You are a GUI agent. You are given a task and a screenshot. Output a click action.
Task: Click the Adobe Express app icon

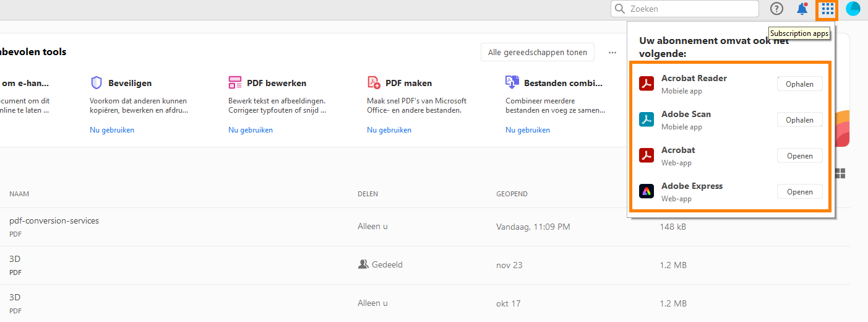coord(647,191)
